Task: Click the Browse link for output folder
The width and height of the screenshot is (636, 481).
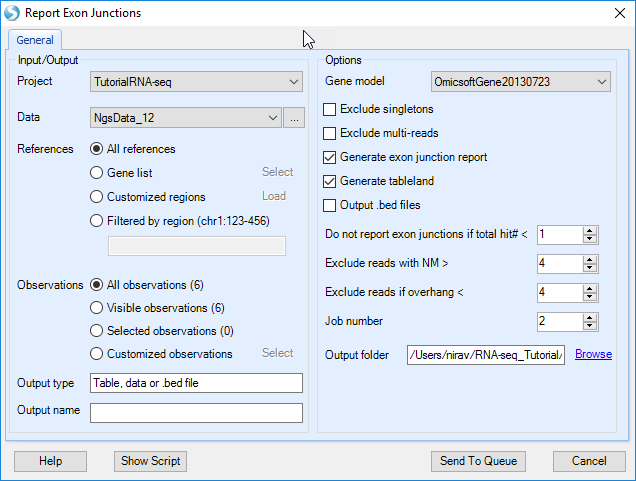Action: pyautogui.click(x=593, y=354)
